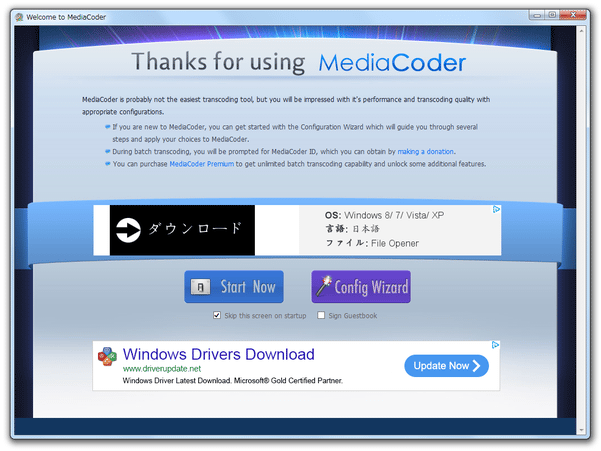The image size is (601, 451).
Task: Minimize the Welcome to MediaCoder window
Action: click(x=537, y=15)
